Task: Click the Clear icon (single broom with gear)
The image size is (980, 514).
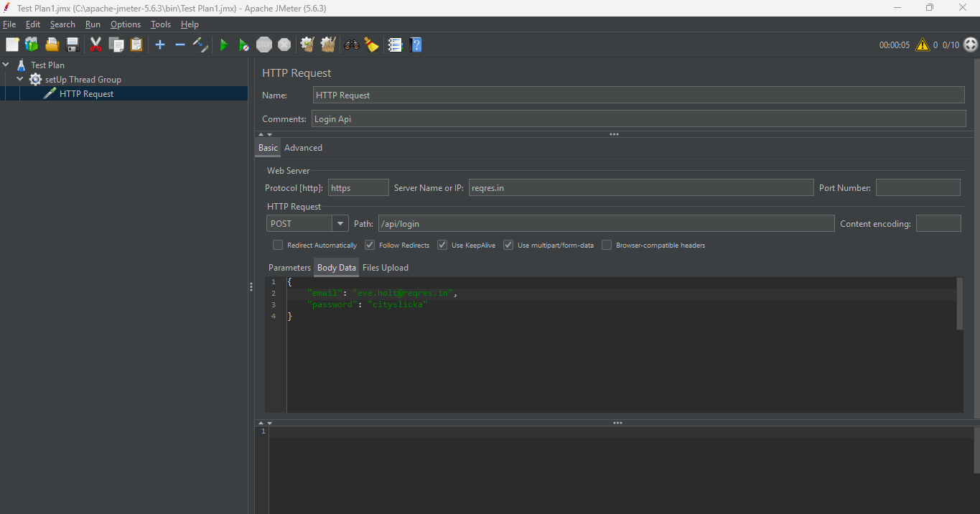Action: pos(307,45)
